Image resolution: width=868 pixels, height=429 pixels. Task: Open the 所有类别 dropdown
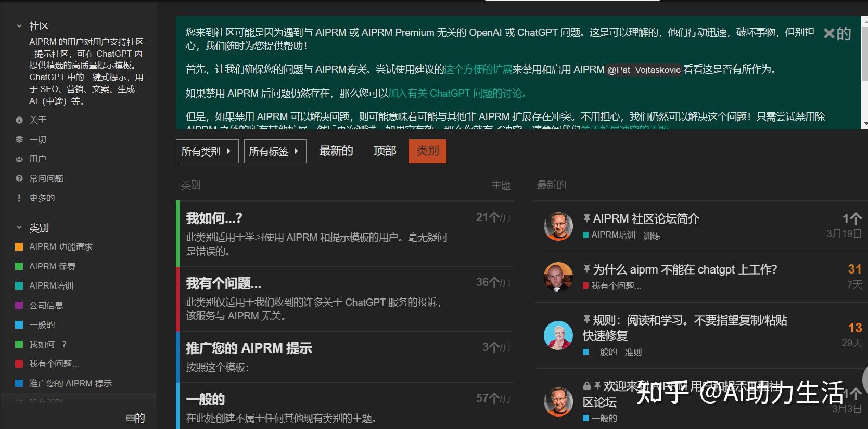click(x=207, y=151)
